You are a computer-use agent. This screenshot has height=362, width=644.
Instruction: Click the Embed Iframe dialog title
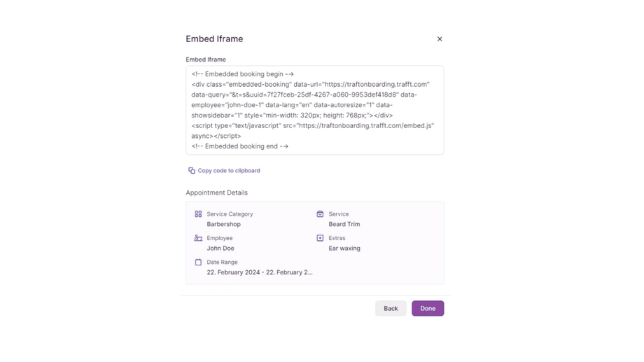coord(214,39)
